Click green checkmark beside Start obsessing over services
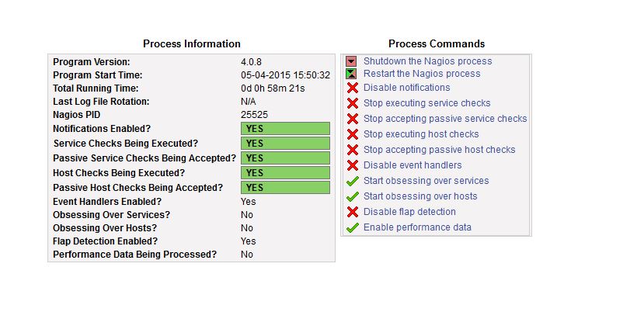644x312 pixels. coord(352,181)
